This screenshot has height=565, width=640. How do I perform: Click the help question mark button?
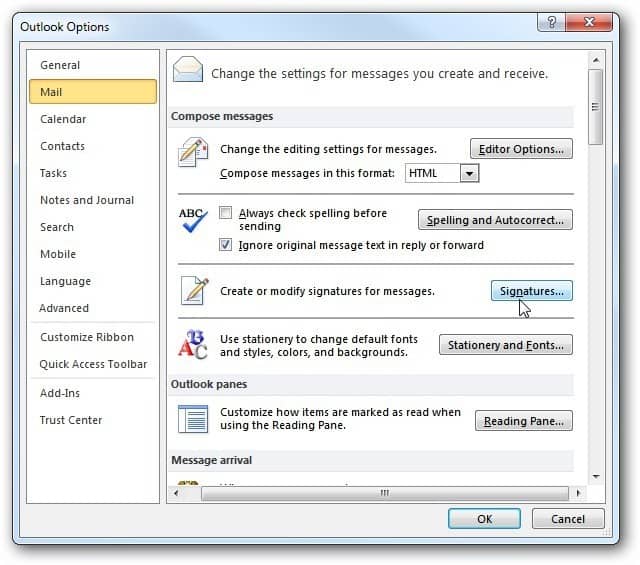551,22
